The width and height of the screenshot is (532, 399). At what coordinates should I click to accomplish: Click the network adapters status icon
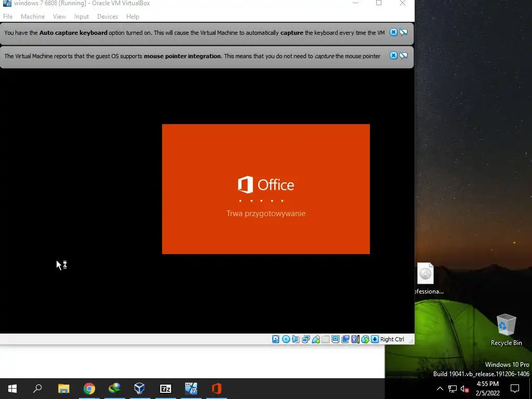pyautogui.click(x=305, y=339)
